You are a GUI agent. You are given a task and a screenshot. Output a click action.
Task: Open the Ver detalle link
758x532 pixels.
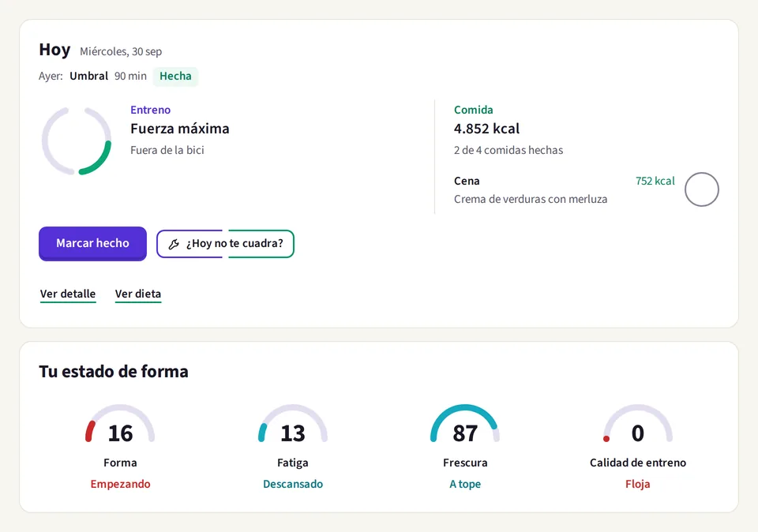68,294
